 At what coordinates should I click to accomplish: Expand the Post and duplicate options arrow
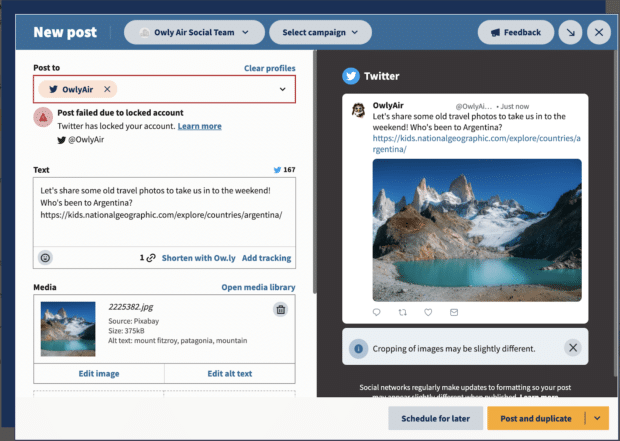click(x=597, y=418)
